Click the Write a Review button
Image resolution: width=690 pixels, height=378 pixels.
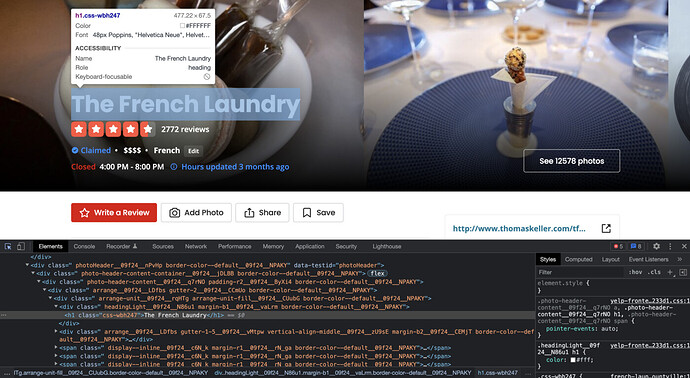tap(114, 213)
